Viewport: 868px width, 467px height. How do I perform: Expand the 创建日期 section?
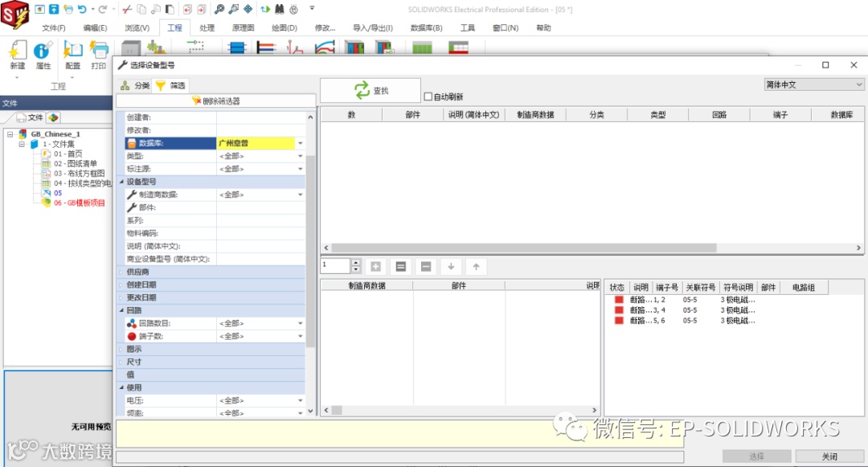[x=121, y=285]
